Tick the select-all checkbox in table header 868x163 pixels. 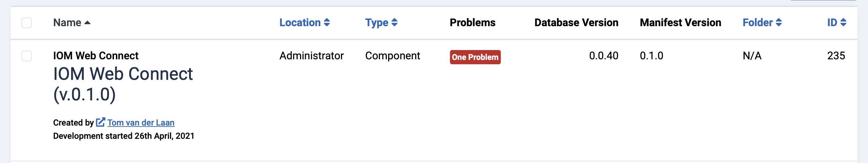[x=27, y=23]
